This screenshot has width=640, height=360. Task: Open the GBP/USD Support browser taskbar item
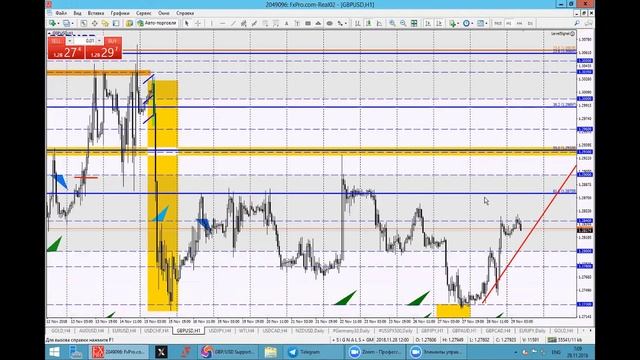[x=229, y=351]
